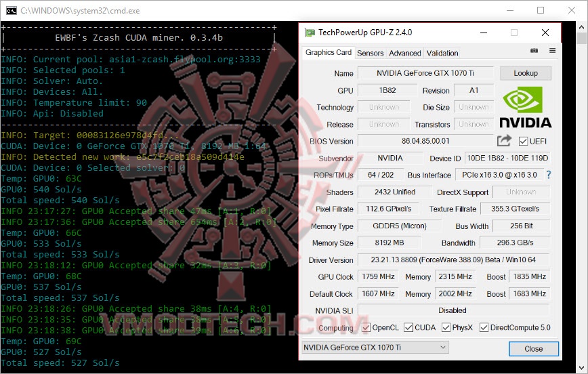
Task: Click the Device ID field value
Action: [507, 158]
